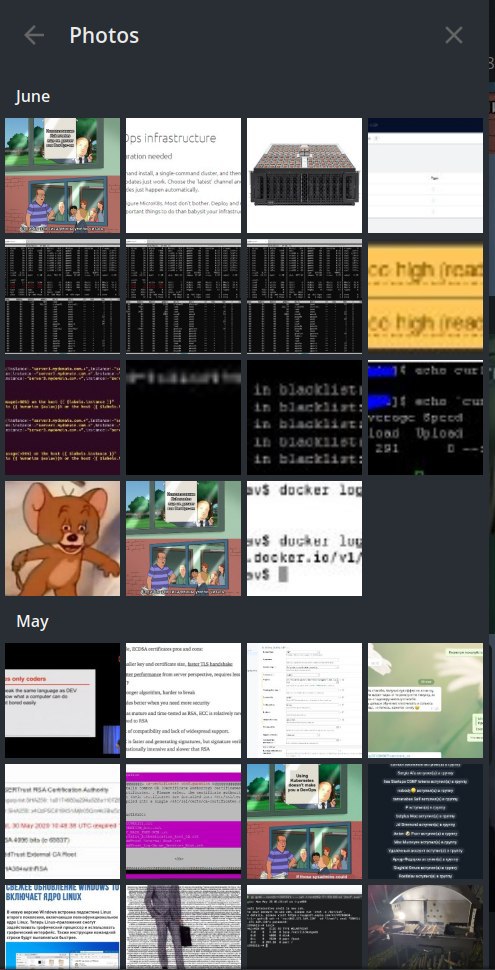This screenshot has width=495, height=970.
Task: Open the man in suit with briefcase photo
Action: (x=183, y=927)
